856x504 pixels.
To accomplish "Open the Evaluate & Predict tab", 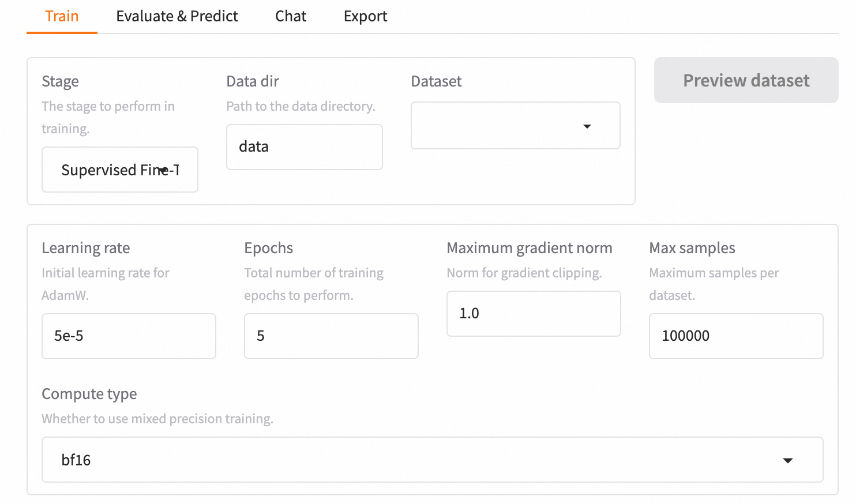I will pos(177,16).
